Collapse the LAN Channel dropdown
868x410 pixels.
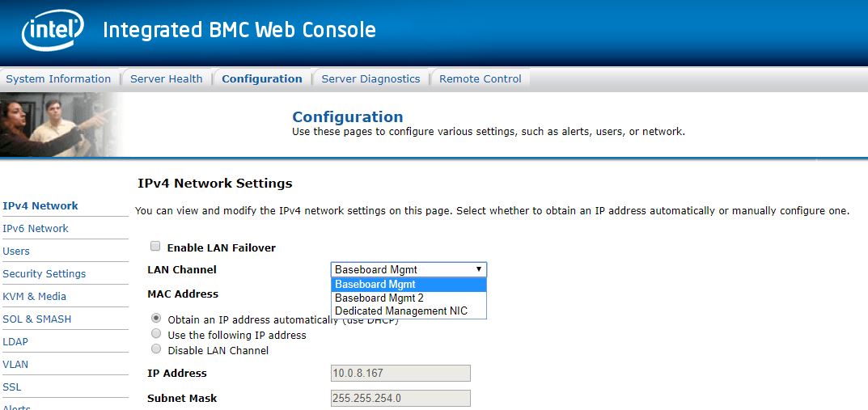point(409,269)
